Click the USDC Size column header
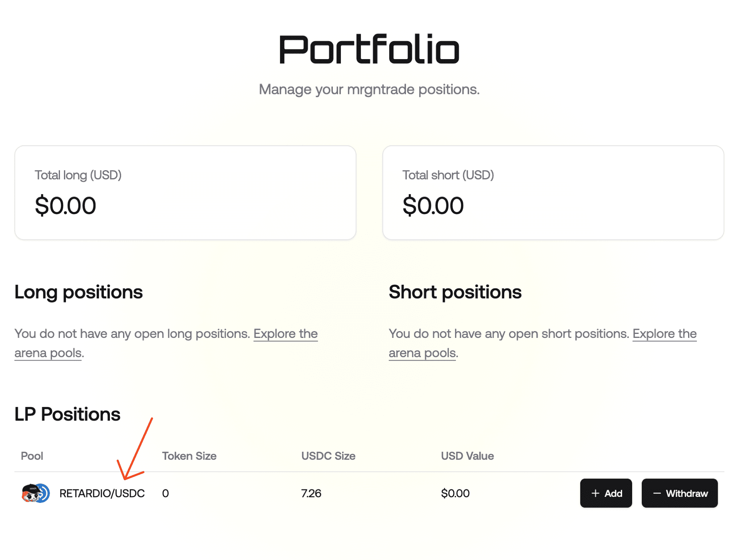740x560 pixels. 328,456
